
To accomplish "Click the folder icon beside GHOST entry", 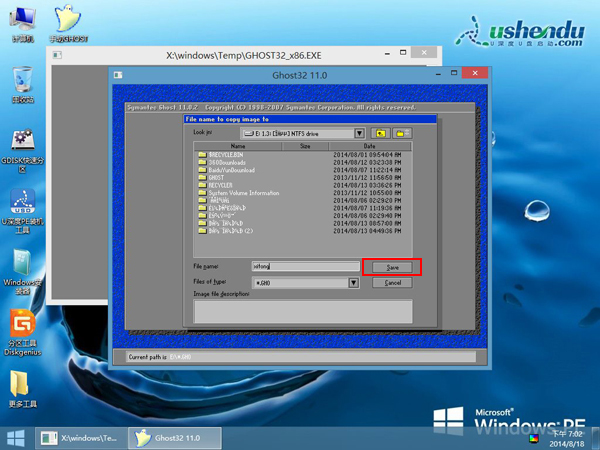I will [202, 178].
